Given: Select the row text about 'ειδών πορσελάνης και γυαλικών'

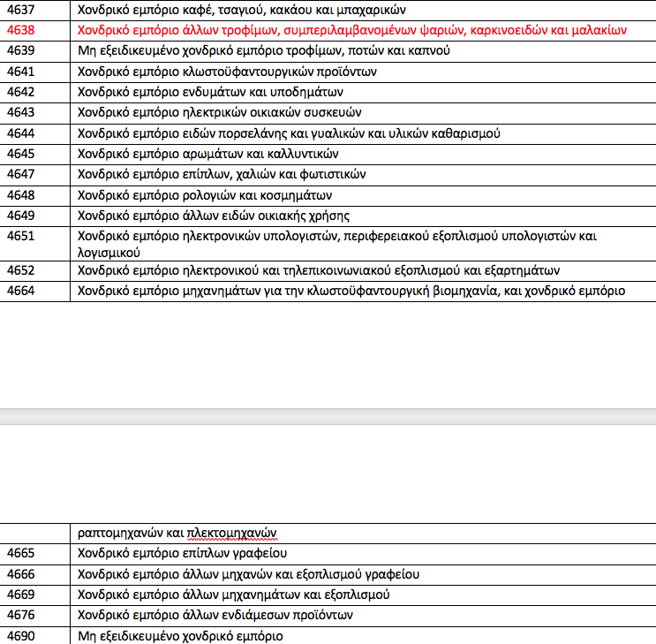Looking at the screenshot, I should 289,133.
